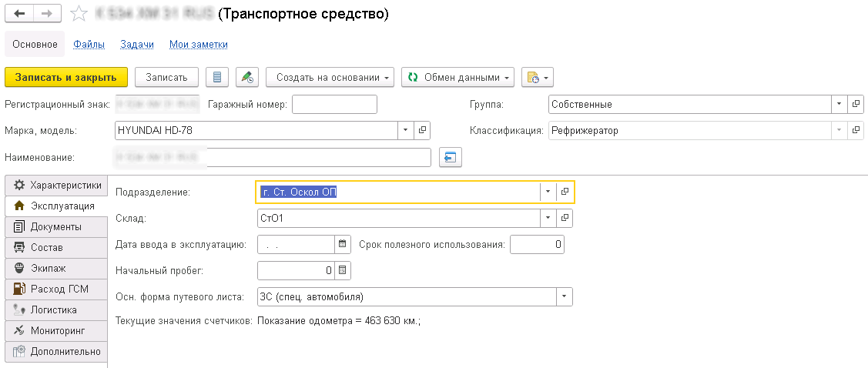Go forward with the right arrow button
Screen dimensions: 868x368
47,14
